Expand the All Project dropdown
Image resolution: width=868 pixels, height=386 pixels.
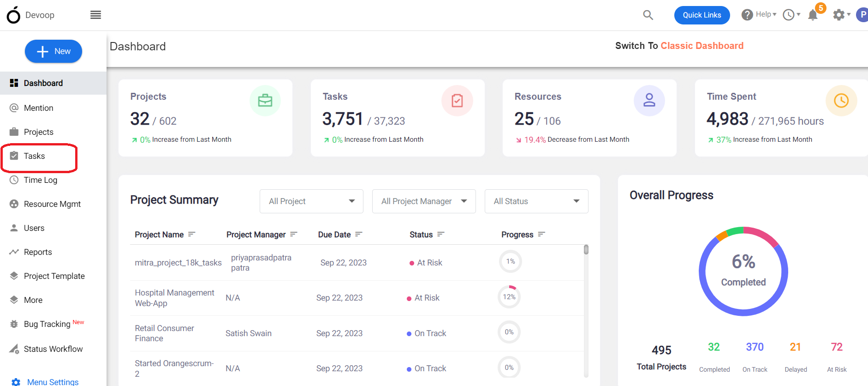(311, 201)
